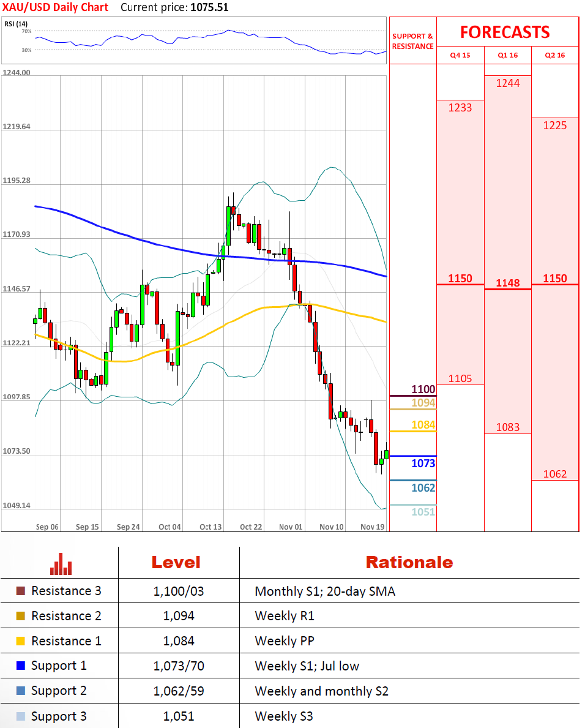Click the 1,073/70 level cell
The image size is (585, 728).
pos(179,666)
